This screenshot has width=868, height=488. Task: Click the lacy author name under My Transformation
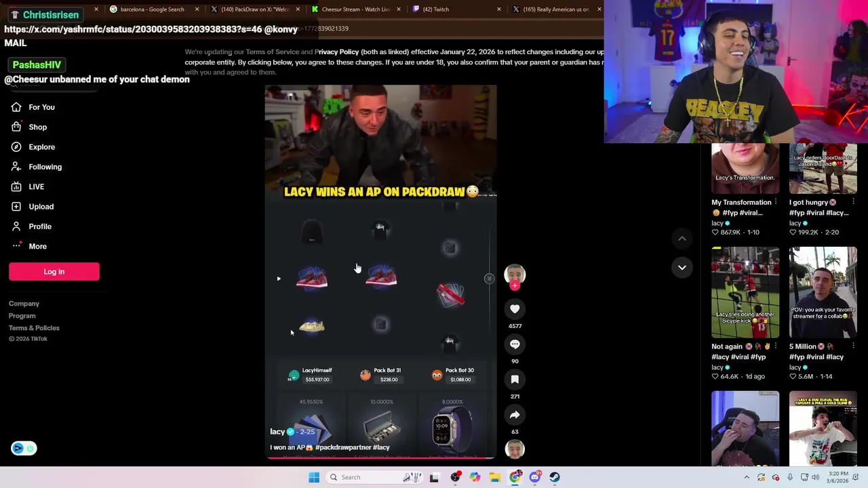(x=717, y=223)
